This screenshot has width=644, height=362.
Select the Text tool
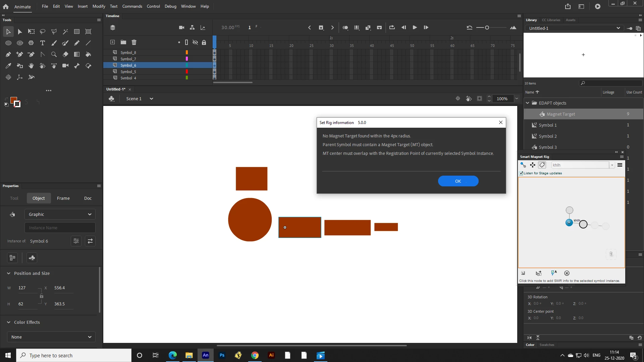coord(43,43)
